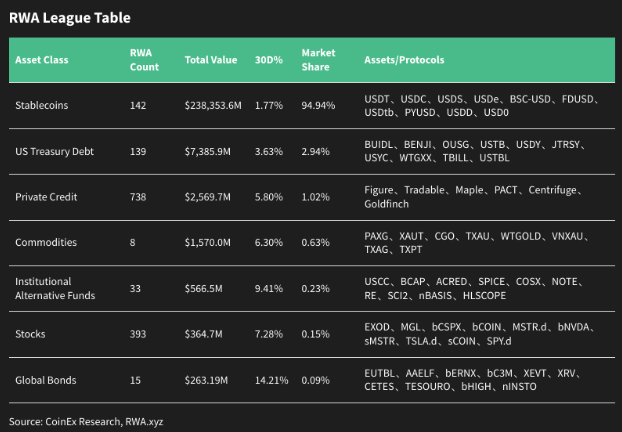Click the $1,570.0M Commodities value
Image resolution: width=622 pixels, height=432 pixels.
tap(210, 242)
